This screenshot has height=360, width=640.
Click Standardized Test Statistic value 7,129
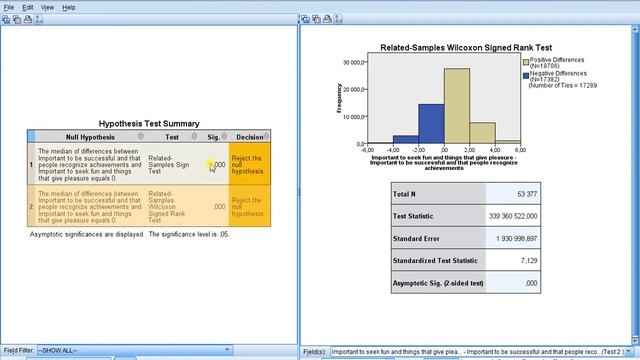click(529, 260)
